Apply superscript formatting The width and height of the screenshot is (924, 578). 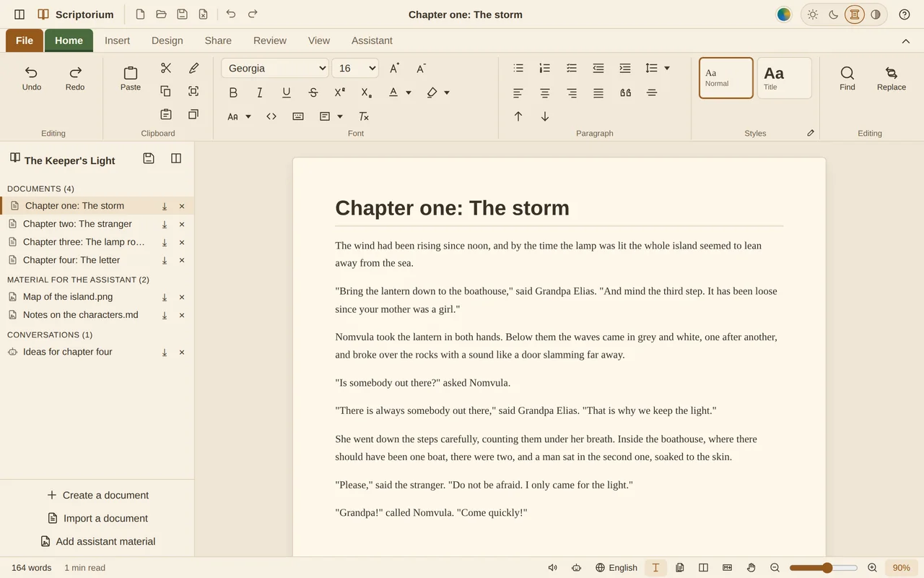340,92
